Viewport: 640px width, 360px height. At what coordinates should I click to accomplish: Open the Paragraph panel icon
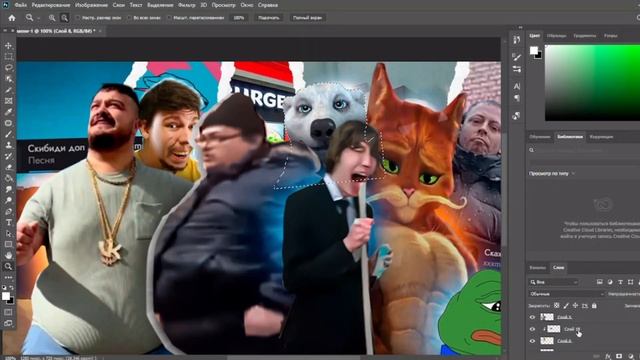pyautogui.click(x=517, y=98)
